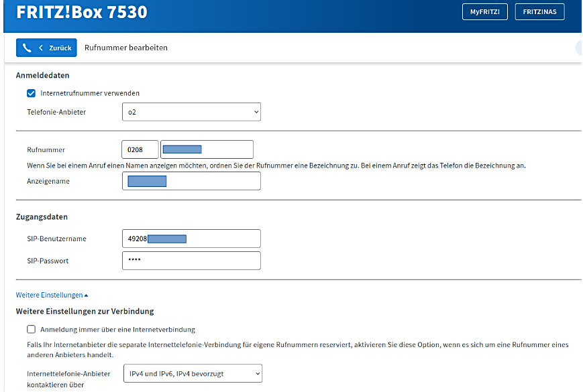Click the 'SIP-Passwort' label

click(x=48, y=261)
